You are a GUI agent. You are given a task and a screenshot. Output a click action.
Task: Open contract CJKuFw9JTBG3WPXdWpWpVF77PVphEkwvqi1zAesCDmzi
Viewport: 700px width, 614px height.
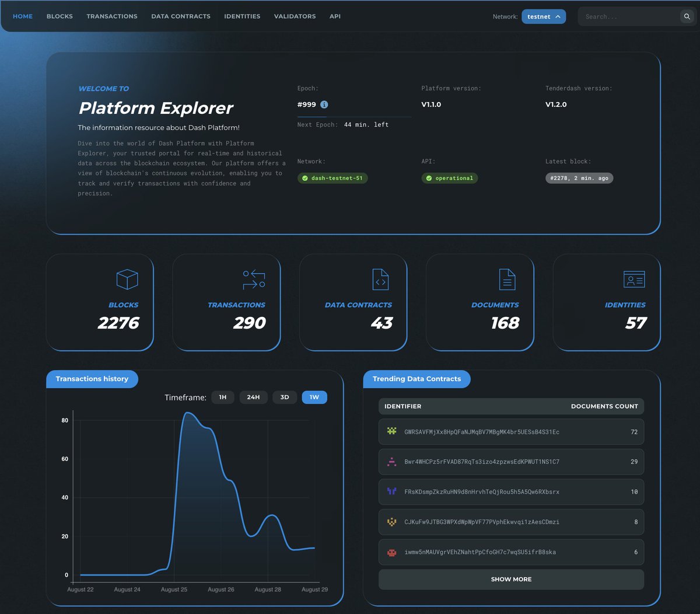coord(511,522)
